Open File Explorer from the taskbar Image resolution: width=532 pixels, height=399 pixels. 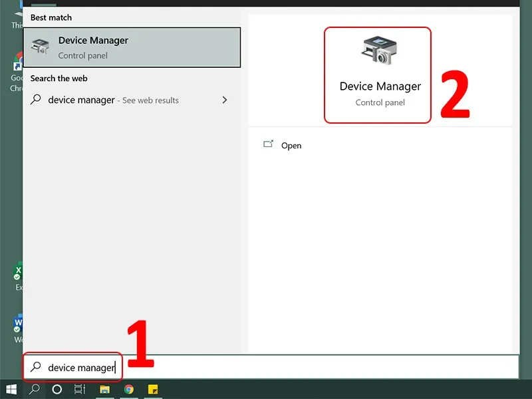point(106,390)
